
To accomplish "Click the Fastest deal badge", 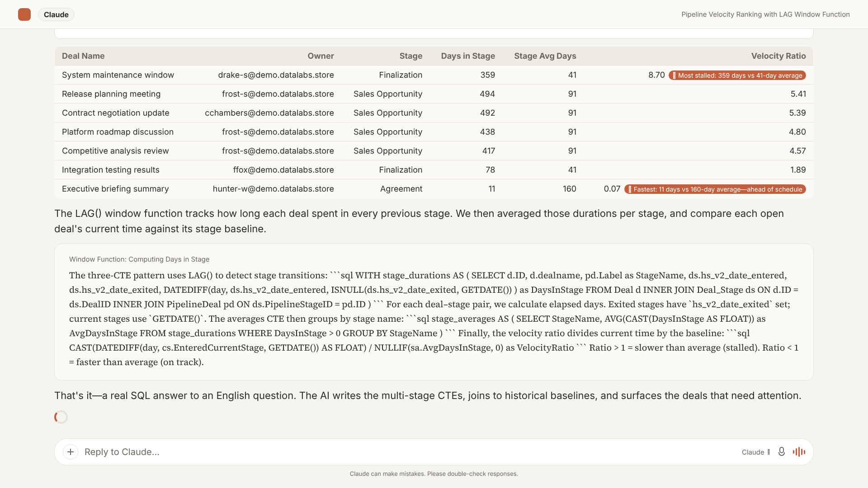I will 715,189.
